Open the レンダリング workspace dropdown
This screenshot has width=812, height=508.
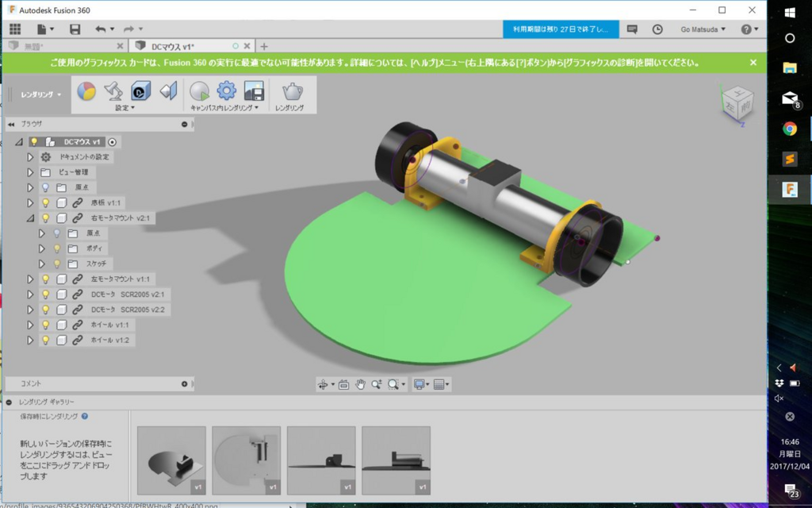[x=40, y=94]
